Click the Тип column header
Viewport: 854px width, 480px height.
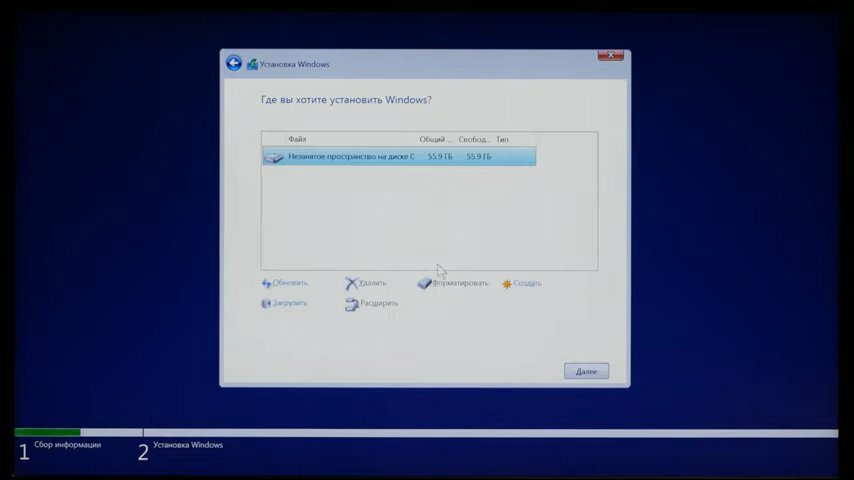tap(502, 139)
